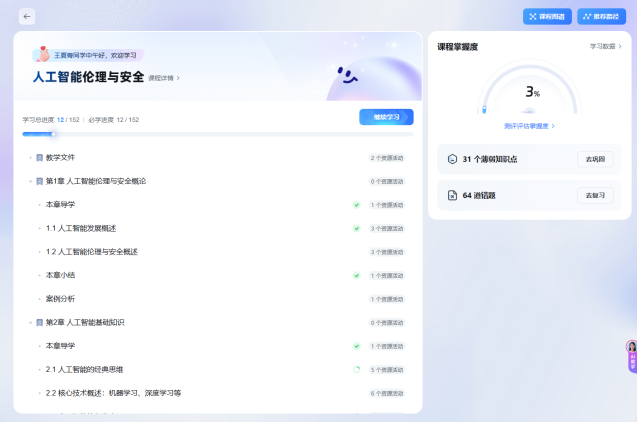637x422 pixels.
Task: Click the 继续学习 button
Action: pos(386,117)
